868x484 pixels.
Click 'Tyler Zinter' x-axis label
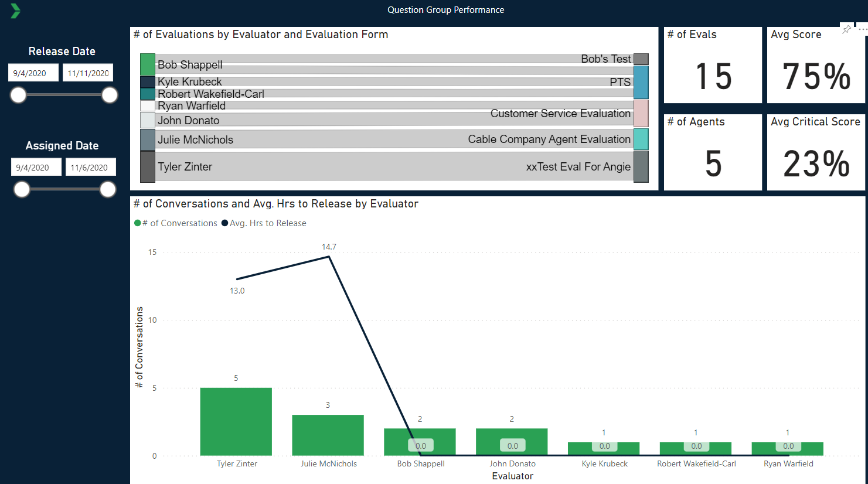tap(237, 463)
